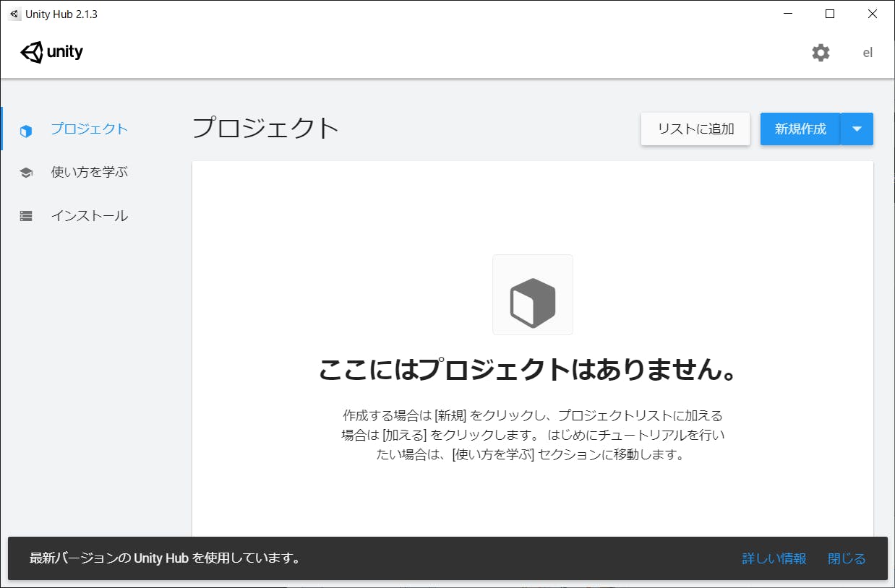Click the list icon beside インストール
895x588 pixels.
tap(26, 216)
